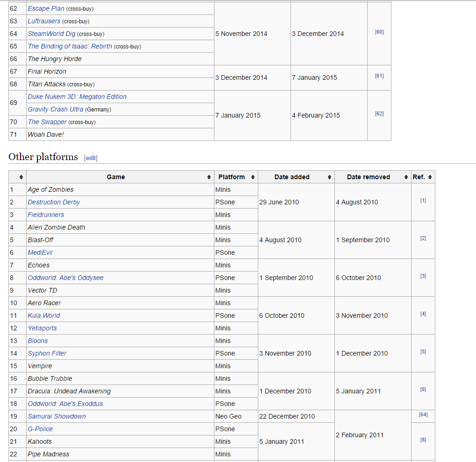
Task: Select the Vector TD title
Action: point(43,290)
